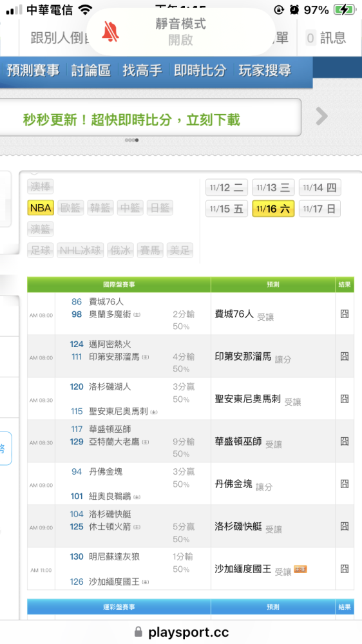Tap the 洛杉磯湖人 team name
Screen dimensions: 362x644
coord(110,387)
